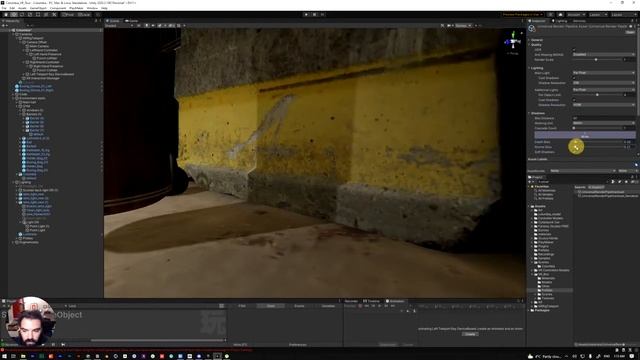
Task: Expand the General section
Action: (x=536, y=40)
